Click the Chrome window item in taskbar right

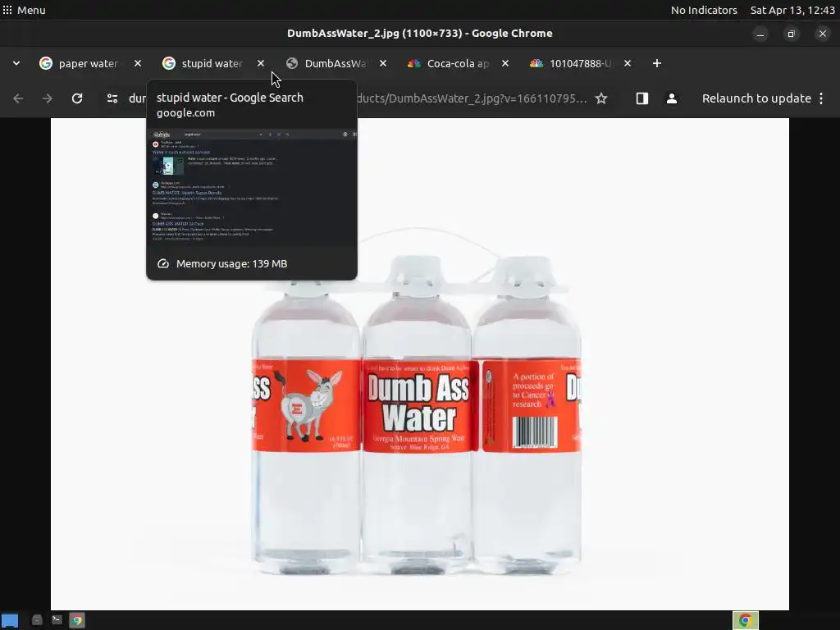[x=745, y=620]
